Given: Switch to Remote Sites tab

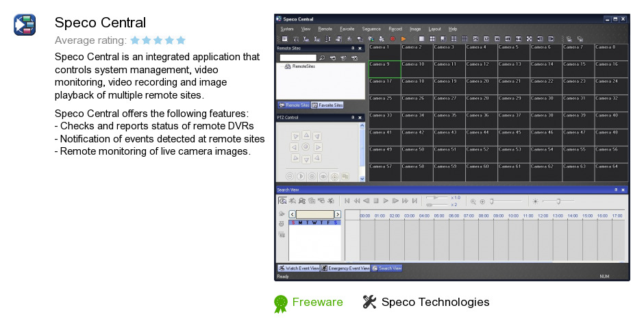Looking at the screenshot, I should tap(294, 105).
